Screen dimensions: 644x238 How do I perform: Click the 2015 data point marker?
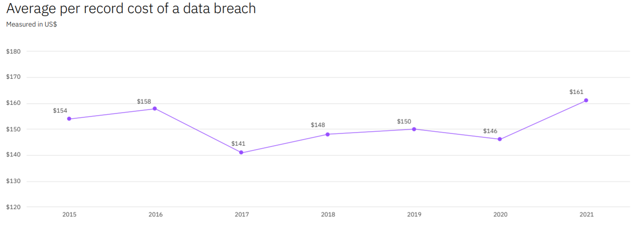(69, 119)
